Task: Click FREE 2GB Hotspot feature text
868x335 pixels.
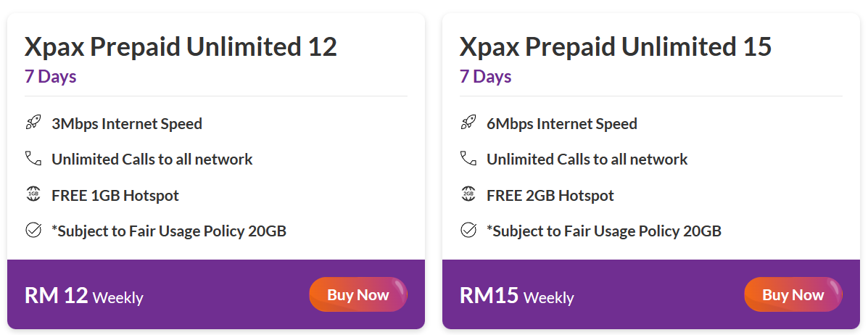Action: click(x=550, y=195)
